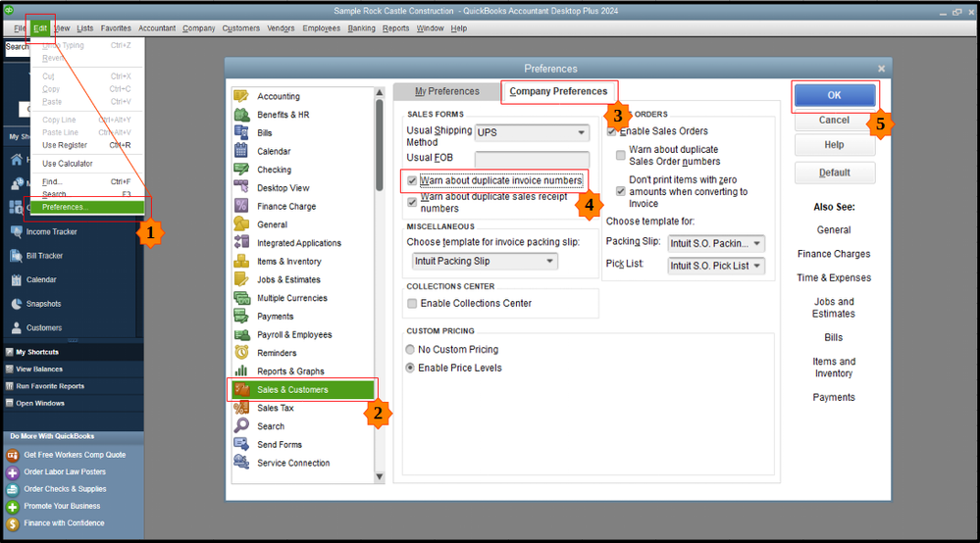
Task: Toggle Enable Sales Orders checkbox
Action: tap(612, 131)
